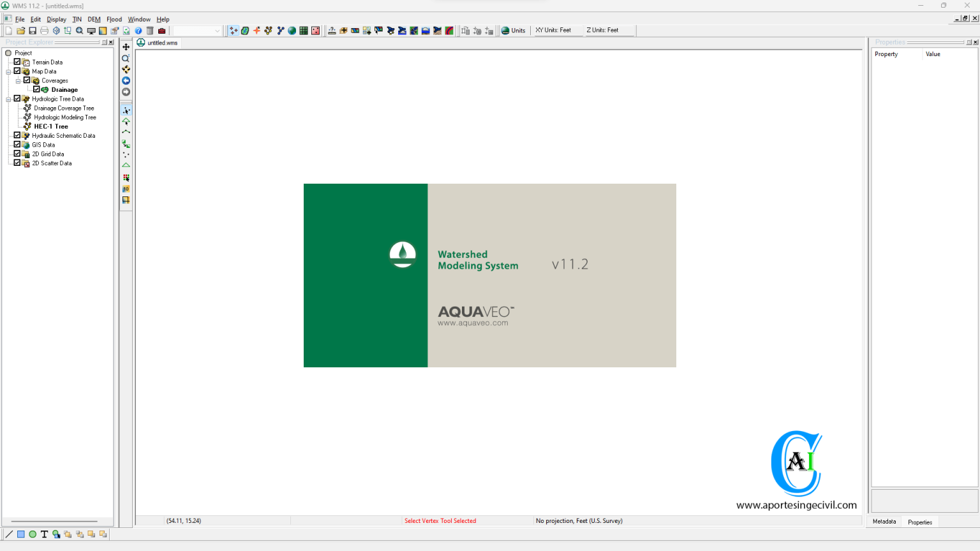980x551 pixels.
Task: Open the File menu
Action: pyautogui.click(x=20, y=19)
